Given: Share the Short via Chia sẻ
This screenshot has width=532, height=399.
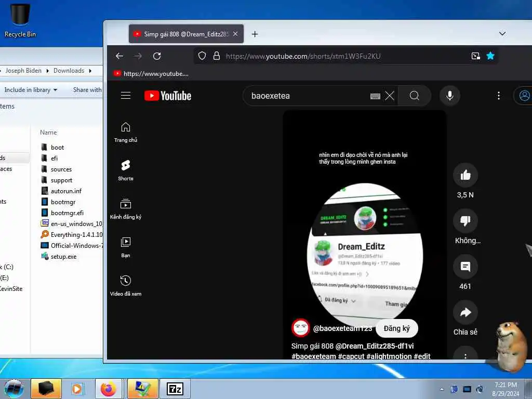Looking at the screenshot, I should (x=465, y=312).
